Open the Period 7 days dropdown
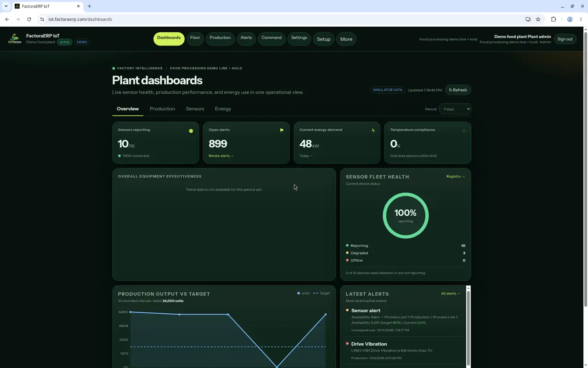 455,109
